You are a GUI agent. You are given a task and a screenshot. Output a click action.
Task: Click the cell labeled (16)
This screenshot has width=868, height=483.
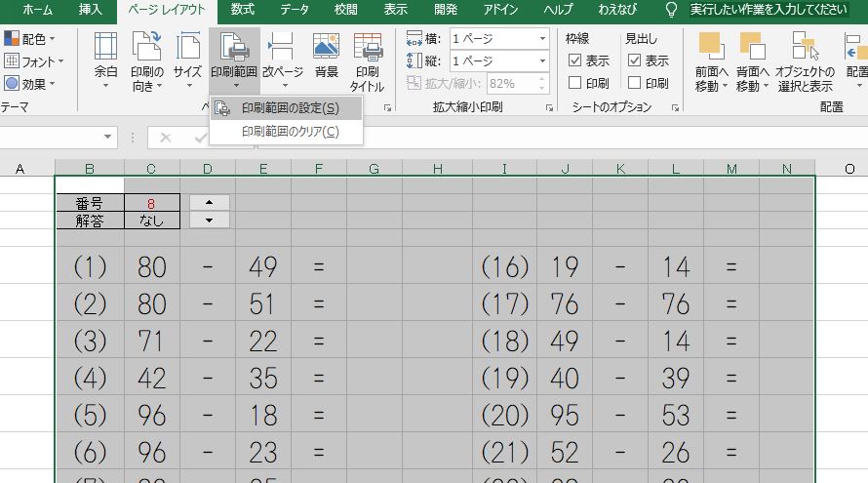(504, 266)
